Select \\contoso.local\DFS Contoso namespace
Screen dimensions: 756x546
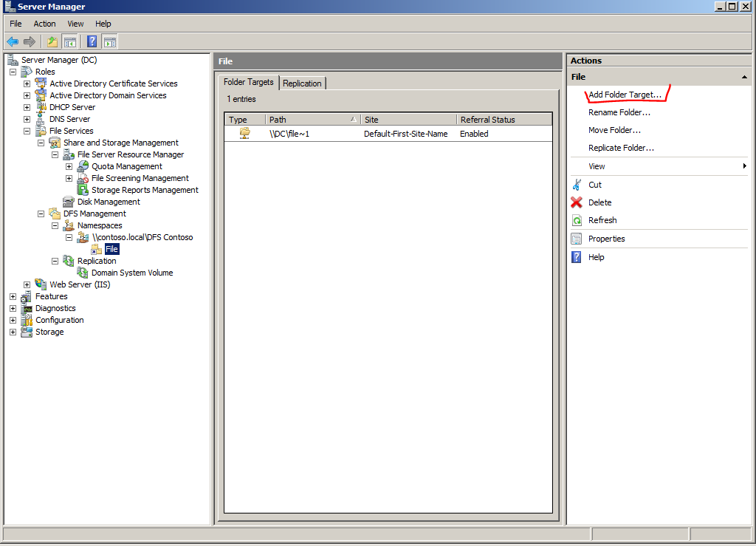142,237
